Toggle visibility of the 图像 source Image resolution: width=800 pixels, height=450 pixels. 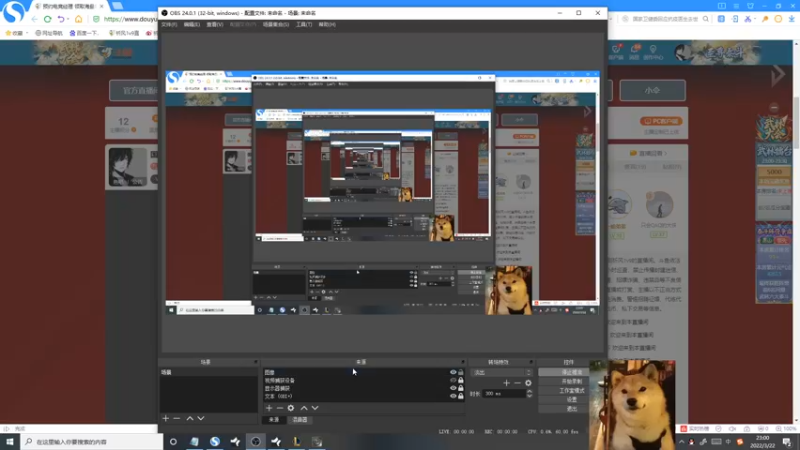pyautogui.click(x=453, y=372)
